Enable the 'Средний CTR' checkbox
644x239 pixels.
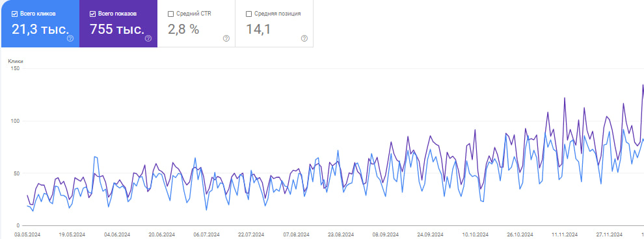tap(171, 14)
